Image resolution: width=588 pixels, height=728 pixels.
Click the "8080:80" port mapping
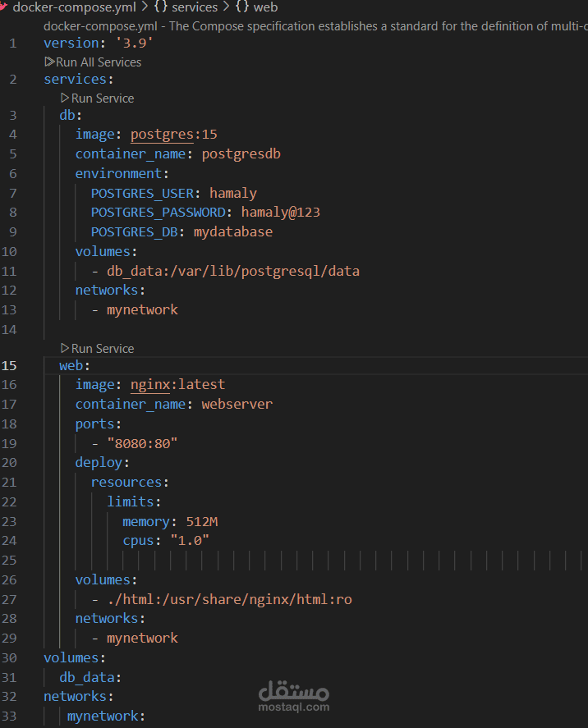142,443
